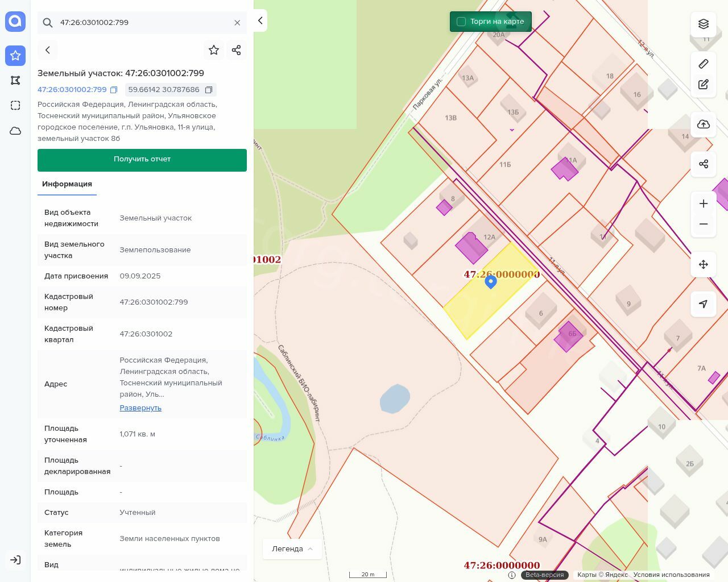Select the Информация tab
The width and height of the screenshot is (728, 582).
click(67, 184)
